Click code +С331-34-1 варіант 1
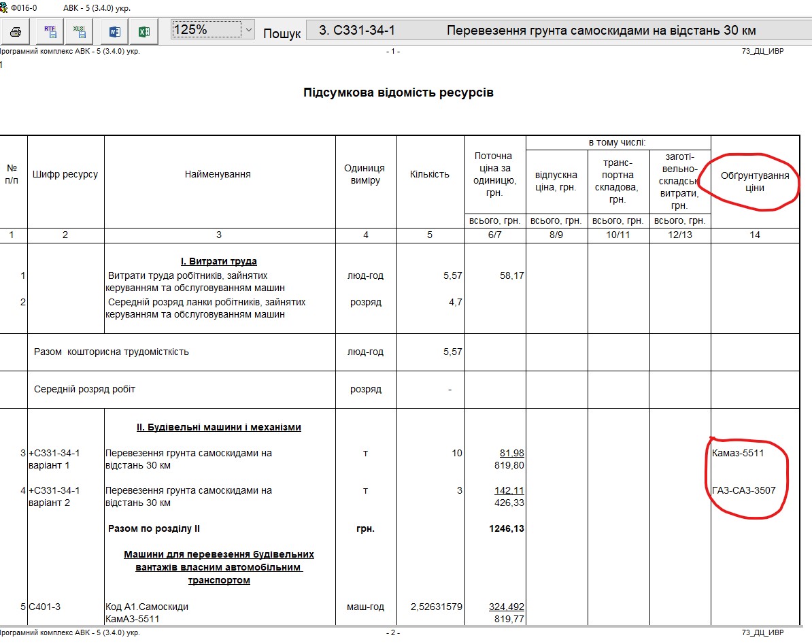Image resolution: width=812 pixels, height=644 pixels. pos(54,459)
